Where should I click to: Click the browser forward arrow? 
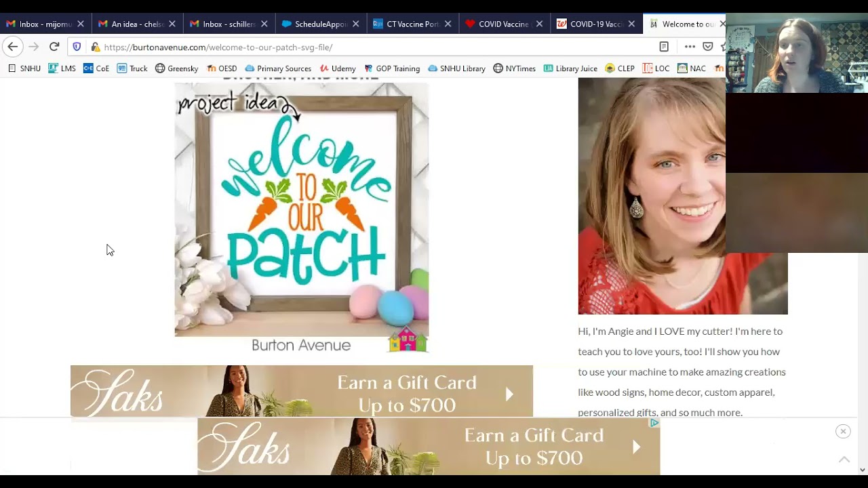click(x=33, y=47)
